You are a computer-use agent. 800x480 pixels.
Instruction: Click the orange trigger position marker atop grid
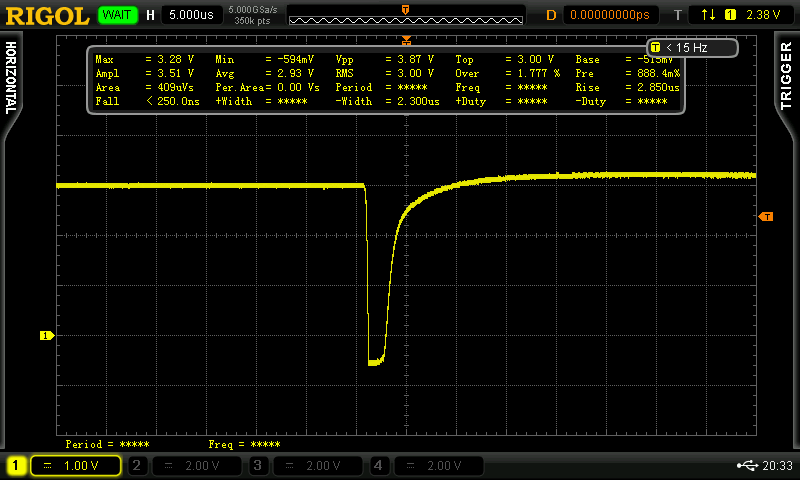click(406, 40)
